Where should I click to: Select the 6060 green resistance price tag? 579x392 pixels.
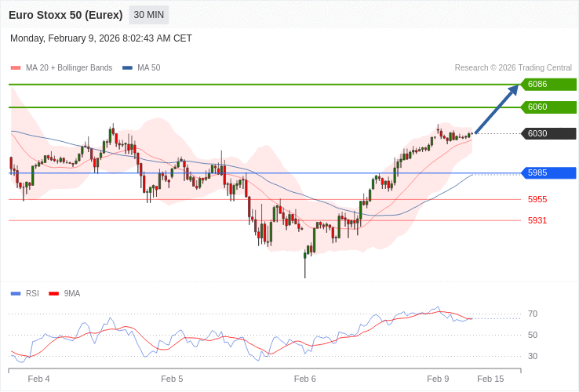(x=548, y=107)
